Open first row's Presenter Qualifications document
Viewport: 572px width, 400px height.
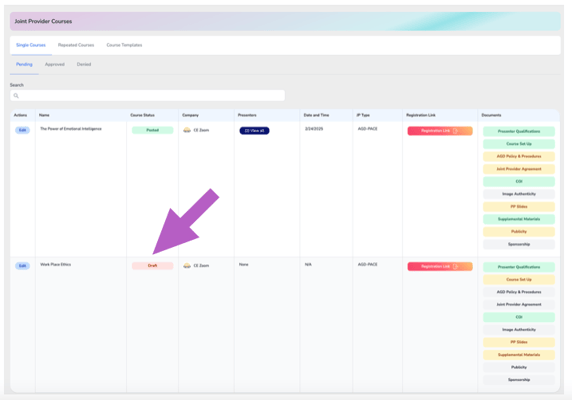[x=519, y=131]
